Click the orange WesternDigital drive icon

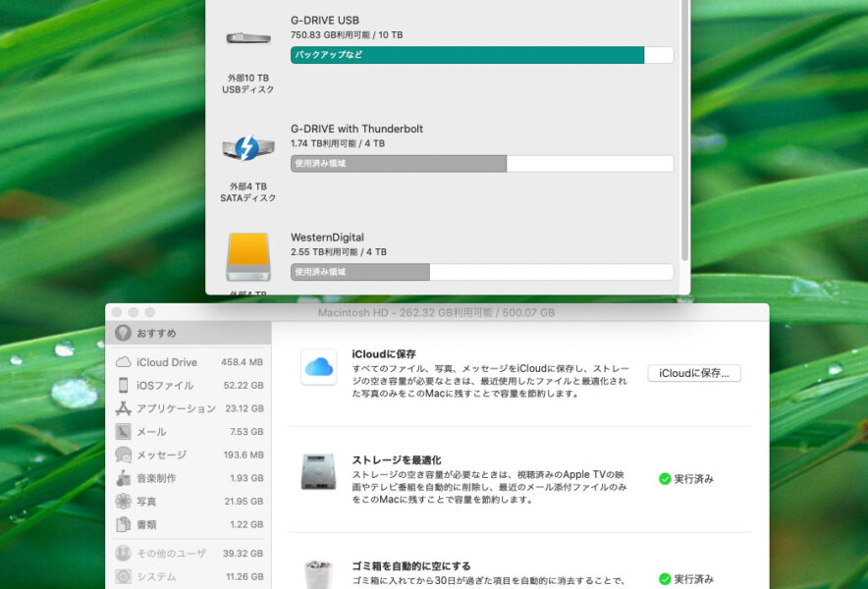coord(248,257)
